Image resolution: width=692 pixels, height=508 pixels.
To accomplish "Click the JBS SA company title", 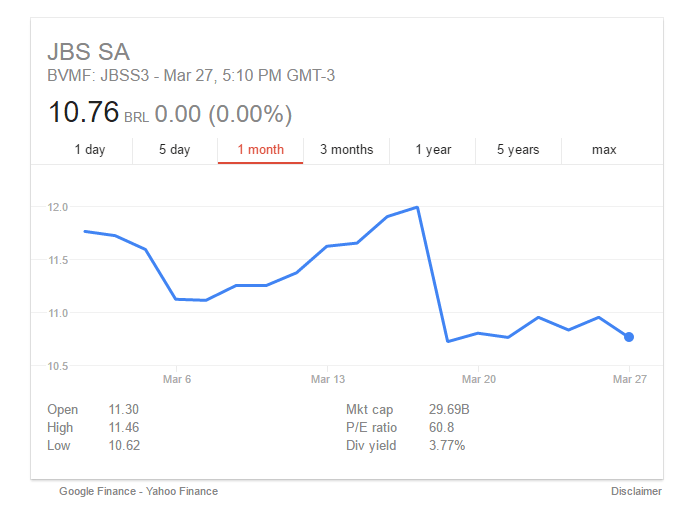I will pyautogui.click(x=89, y=52).
